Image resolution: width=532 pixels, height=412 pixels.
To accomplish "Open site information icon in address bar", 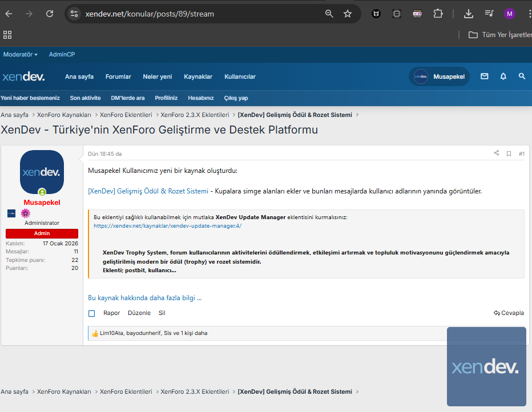I will (x=74, y=14).
